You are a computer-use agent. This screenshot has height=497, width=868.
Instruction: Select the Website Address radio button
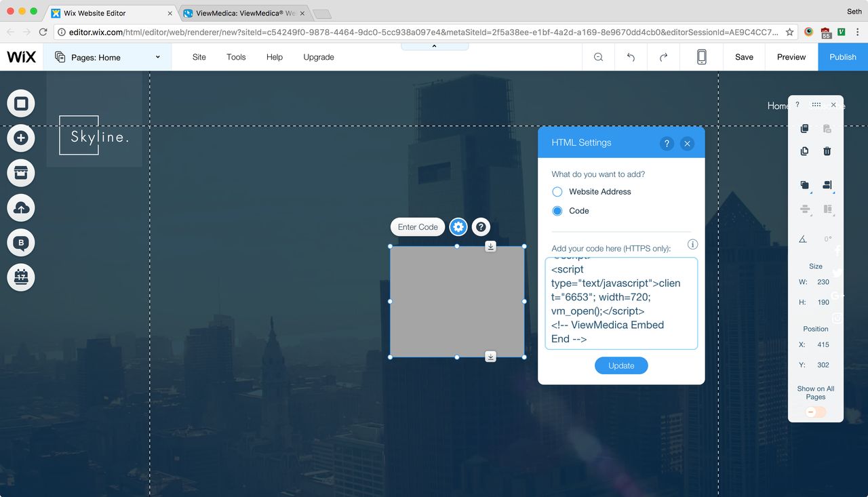point(557,192)
